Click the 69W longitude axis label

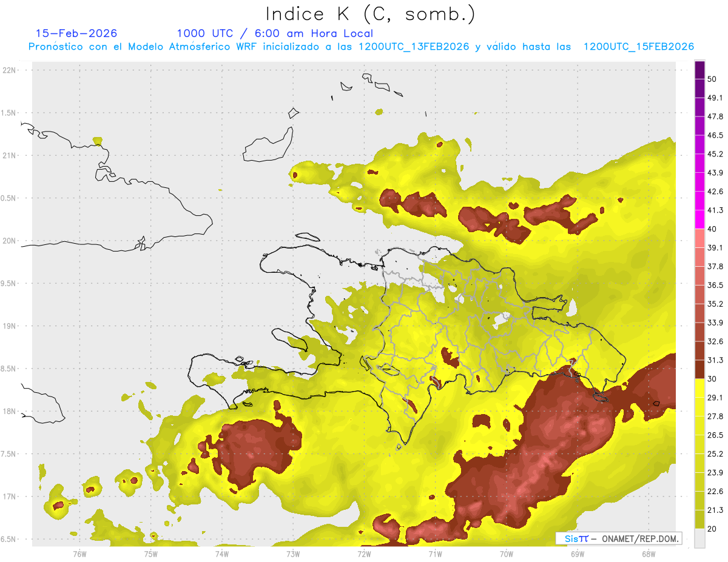[x=577, y=554]
